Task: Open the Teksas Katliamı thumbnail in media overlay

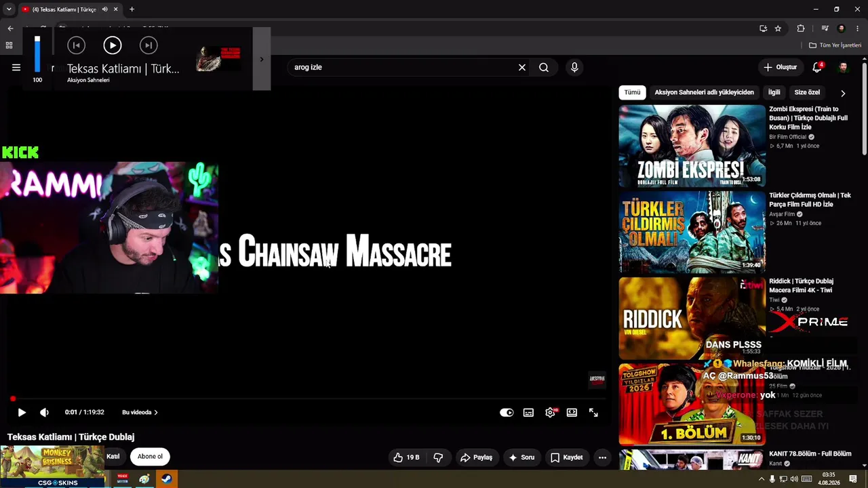Action: click(x=218, y=59)
